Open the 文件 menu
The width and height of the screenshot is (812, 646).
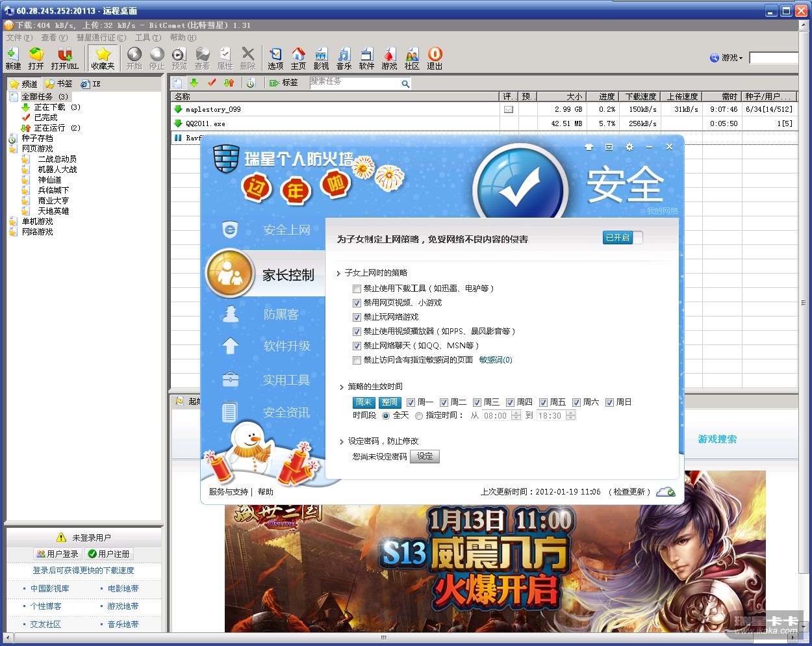tap(19, 37)
